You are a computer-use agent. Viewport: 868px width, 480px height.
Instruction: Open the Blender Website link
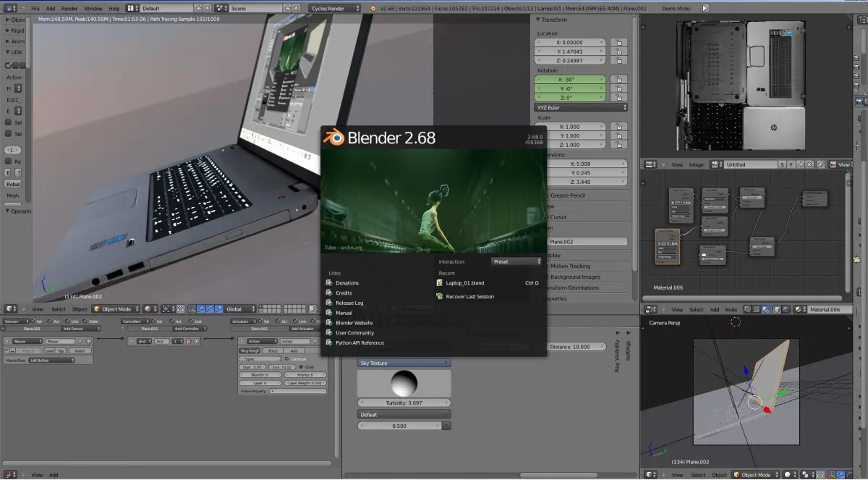[354, 323]
